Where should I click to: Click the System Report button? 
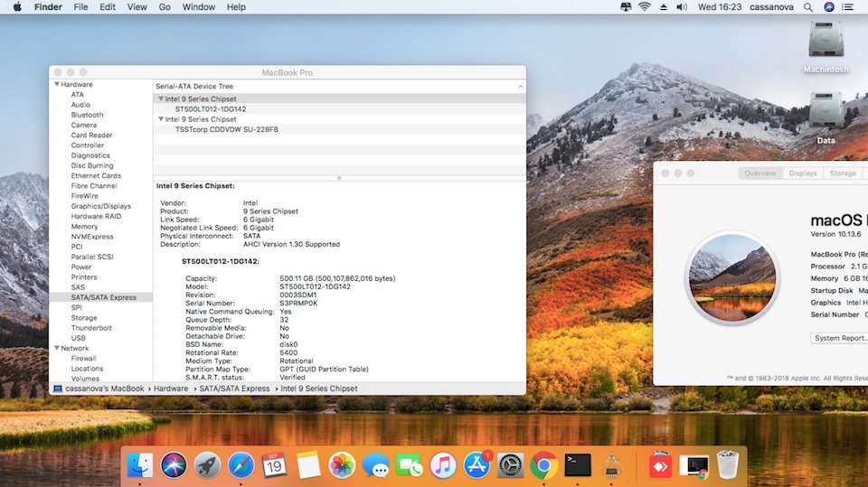[840, 338]
